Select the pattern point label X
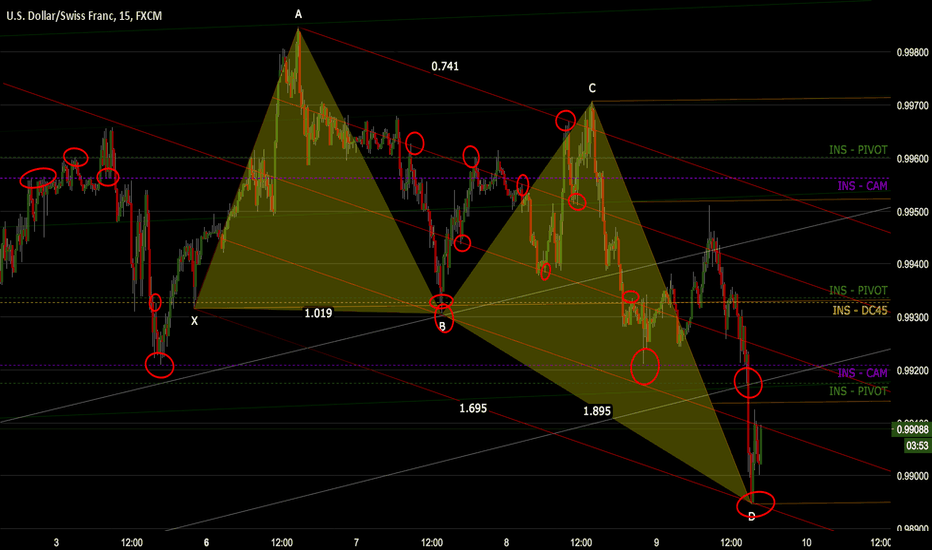This screenshot has width=932, height=550. (x=194, y=322)
